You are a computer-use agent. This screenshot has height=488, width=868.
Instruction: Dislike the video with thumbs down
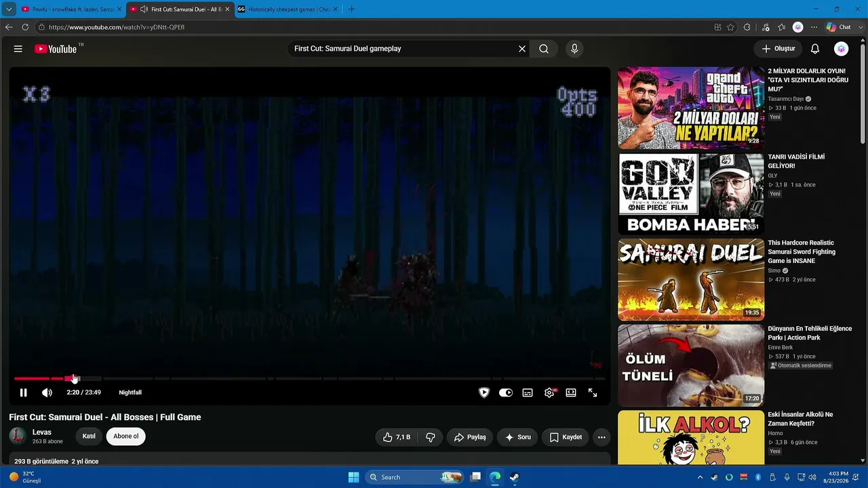click(x=430, y=437)
